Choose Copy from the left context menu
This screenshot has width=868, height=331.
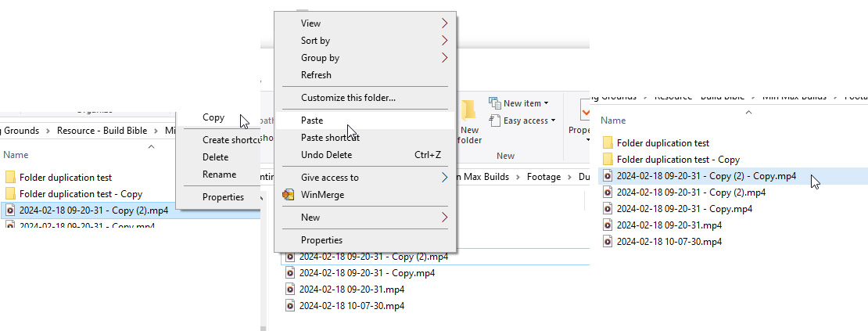pyautogui.click(x=213, y=117)
